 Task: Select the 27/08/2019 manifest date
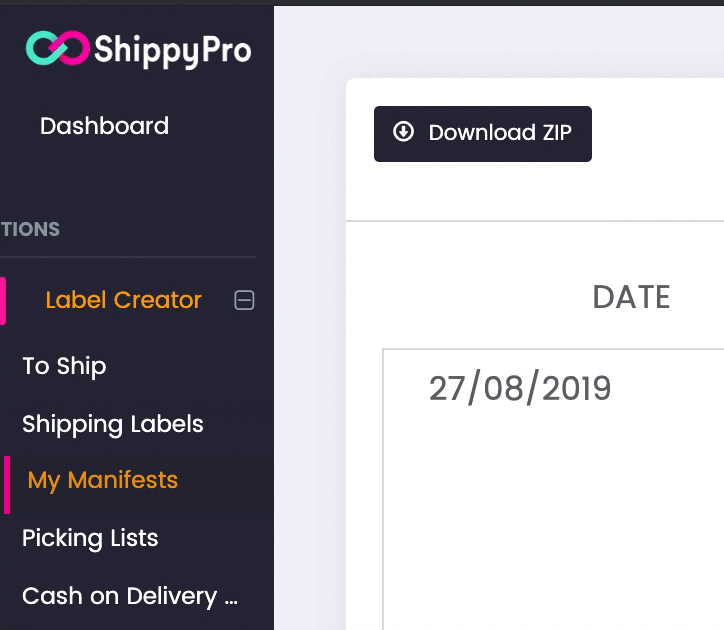[520, 388]
